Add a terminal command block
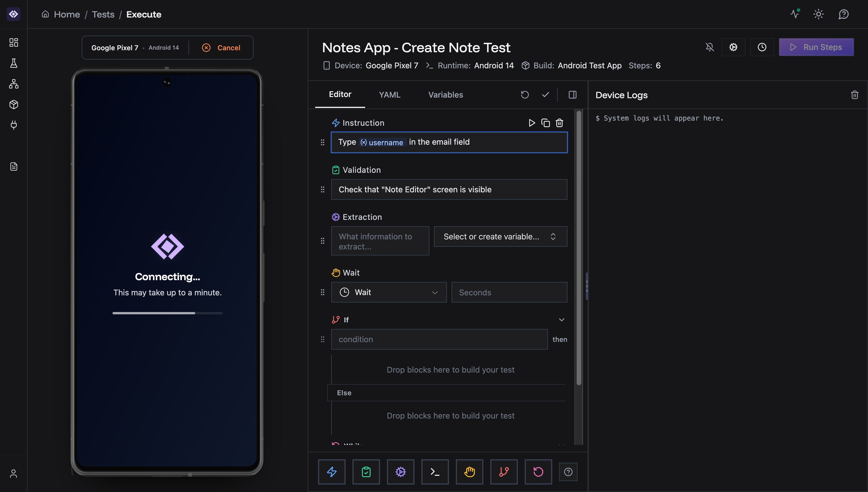 point(435,471)
